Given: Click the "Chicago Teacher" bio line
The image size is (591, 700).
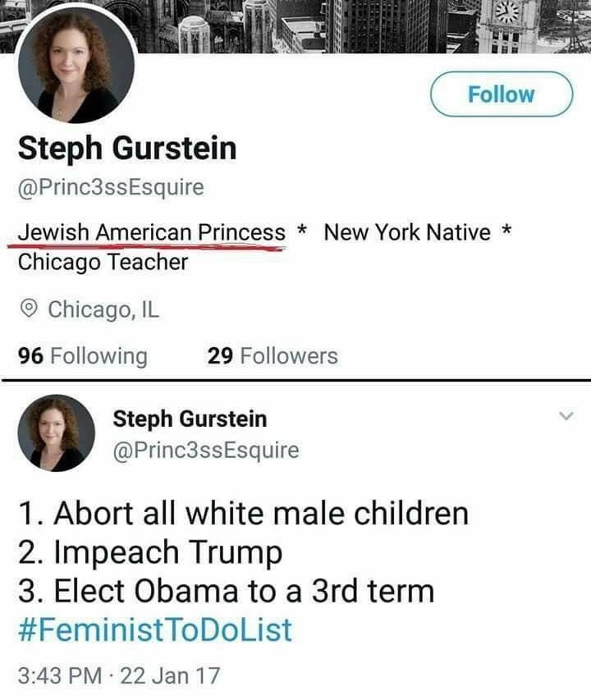Looking at the screenshot, I should point(103,263).
